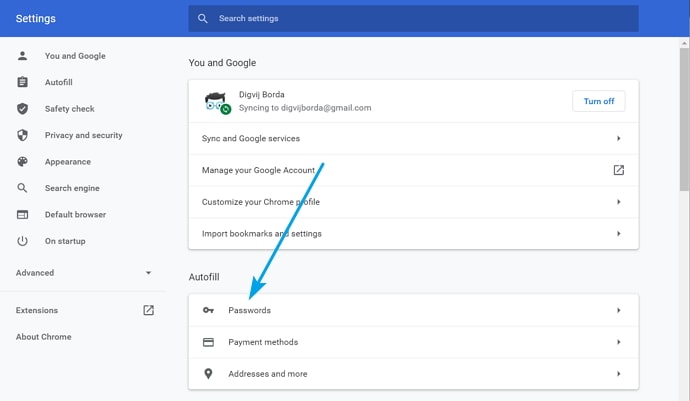Open Privacy and security settings
Viewport: 690px width, 401px height.
[84, 135]
